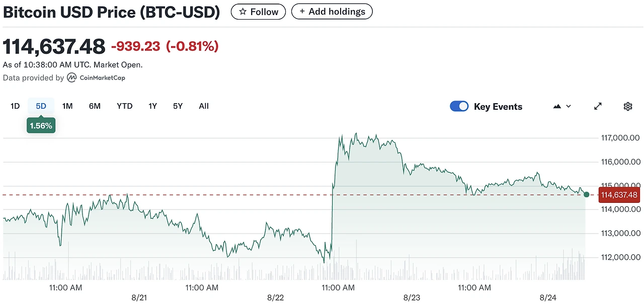This screenshot has height=307, width=644.
Task: Show the 5Y range
Action: (178, 106)
